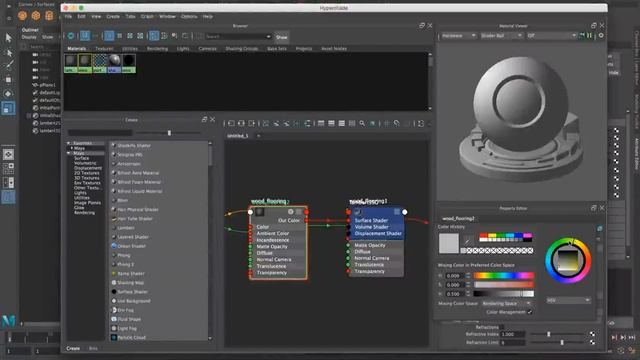The image size is (640, 360).
Task: Click the hue rainbow slider bar
Action: click(x=504, y=276)
